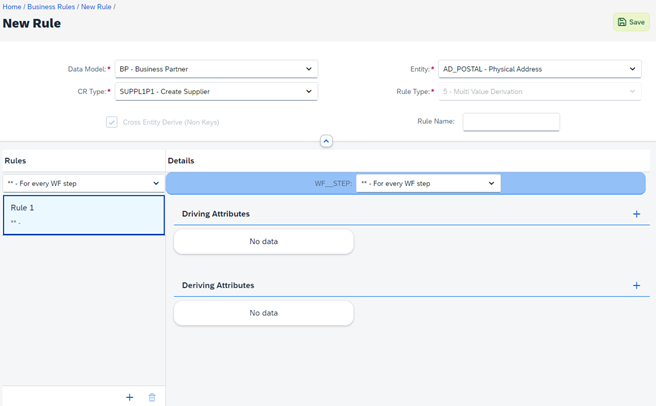The height and width of the screenshot is (406, 656).
Task: Open the CR Type dropdown
Action: pos(216,91)
